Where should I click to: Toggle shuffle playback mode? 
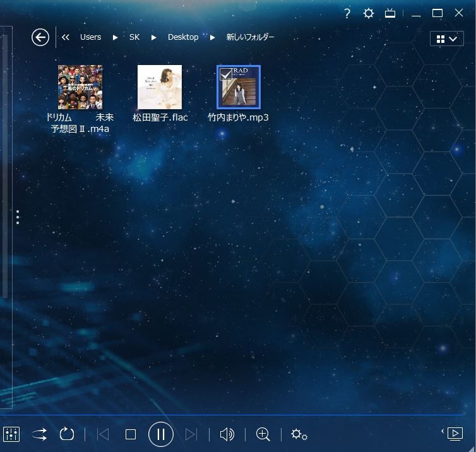(x=40, y=434)
